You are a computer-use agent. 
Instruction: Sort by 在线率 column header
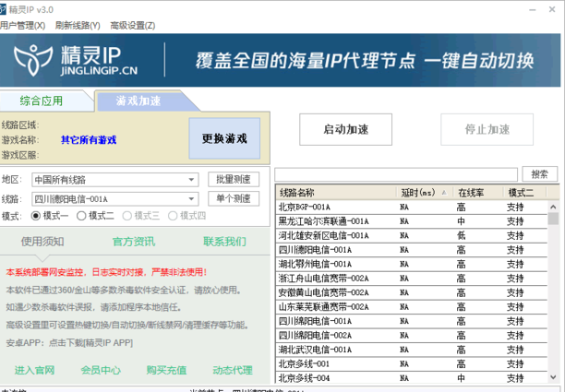coord(478,193)
